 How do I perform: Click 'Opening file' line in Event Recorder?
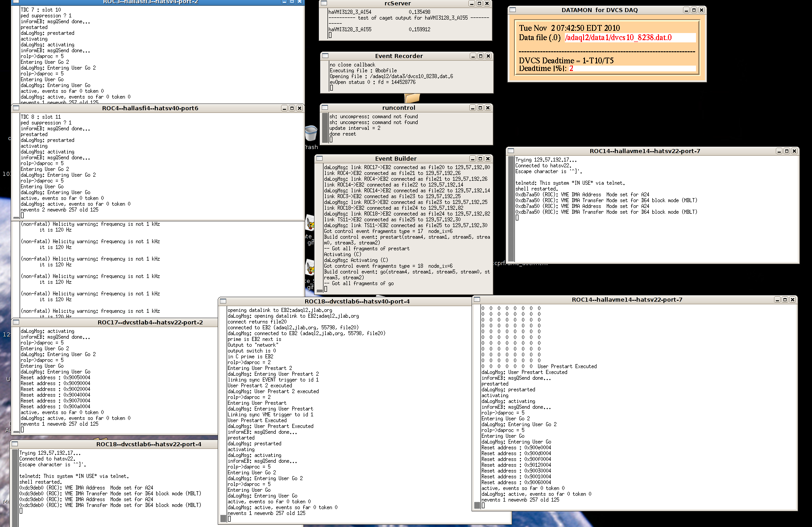pos(391,76)
